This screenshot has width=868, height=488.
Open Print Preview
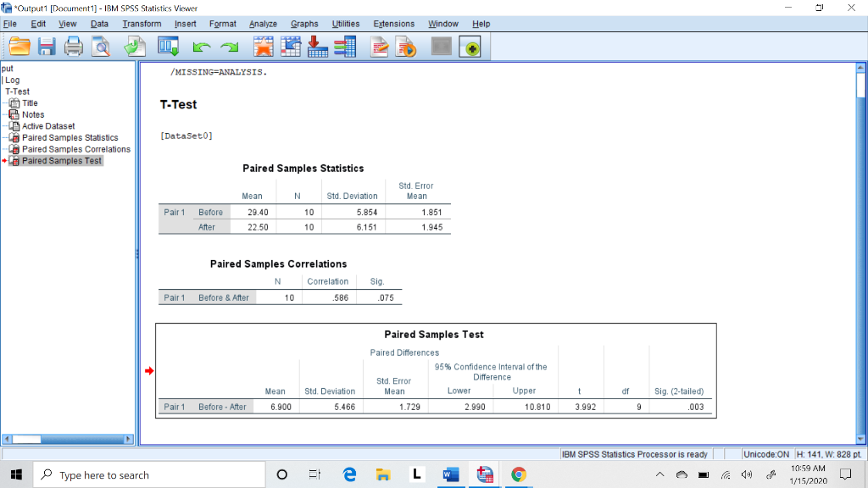(101, 47)
